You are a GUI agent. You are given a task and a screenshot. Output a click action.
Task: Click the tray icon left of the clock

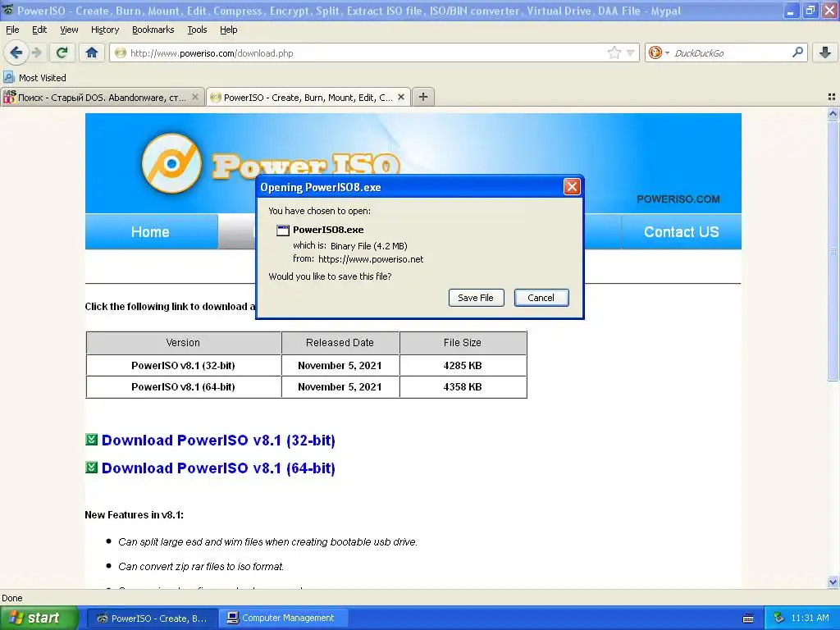[779, 619]
